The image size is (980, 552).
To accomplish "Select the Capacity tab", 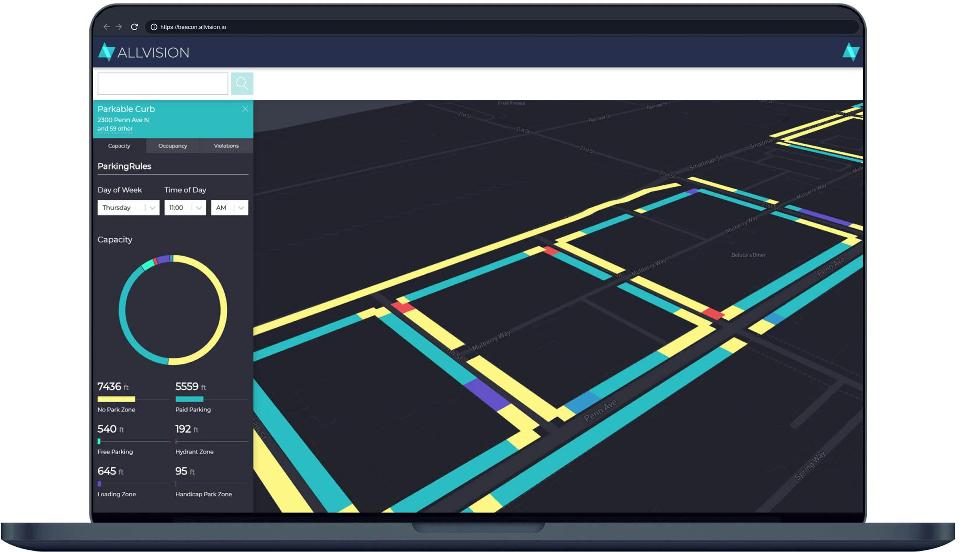I will [119, 146].
